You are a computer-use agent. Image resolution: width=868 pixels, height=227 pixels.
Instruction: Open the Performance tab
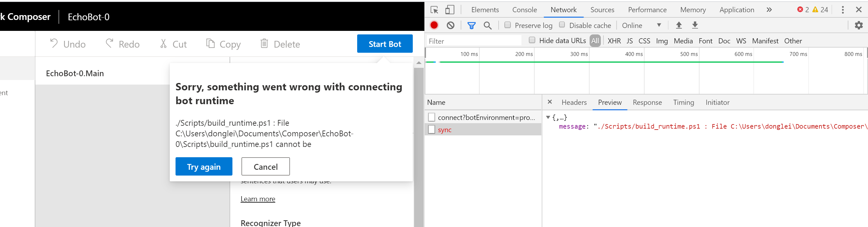coord(647,10)
